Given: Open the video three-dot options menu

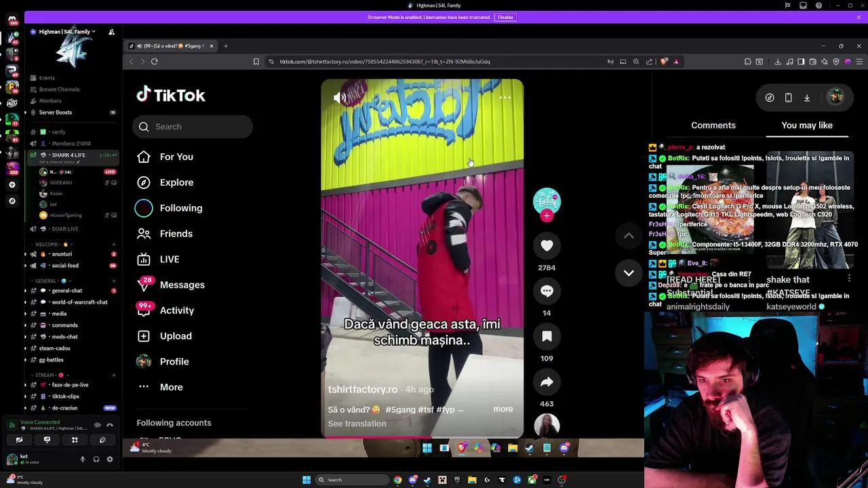Looking at the screenshot, I should point(505,98).
